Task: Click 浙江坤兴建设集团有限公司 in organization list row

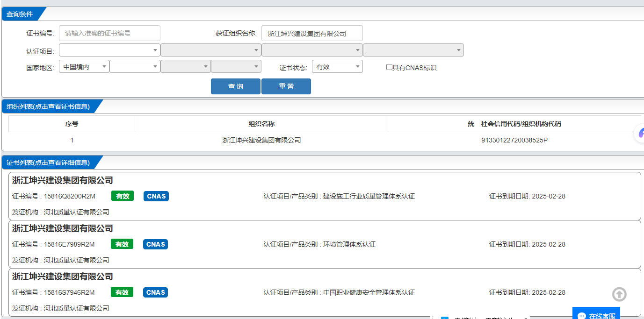Action: click(261, 140)
